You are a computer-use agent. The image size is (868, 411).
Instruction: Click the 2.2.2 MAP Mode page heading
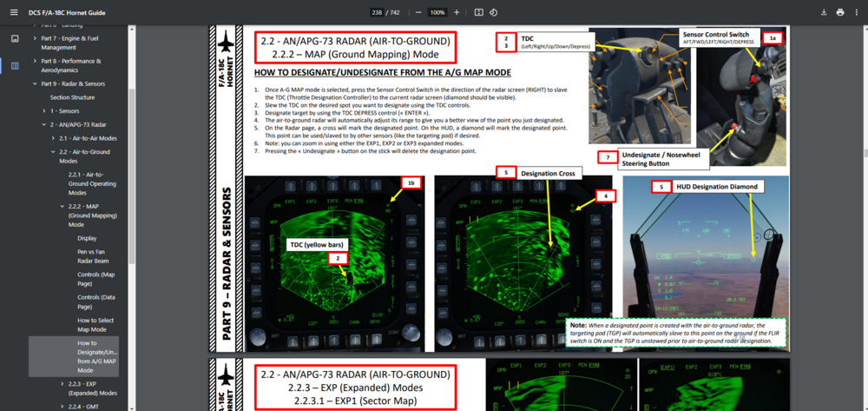(355, 48)
